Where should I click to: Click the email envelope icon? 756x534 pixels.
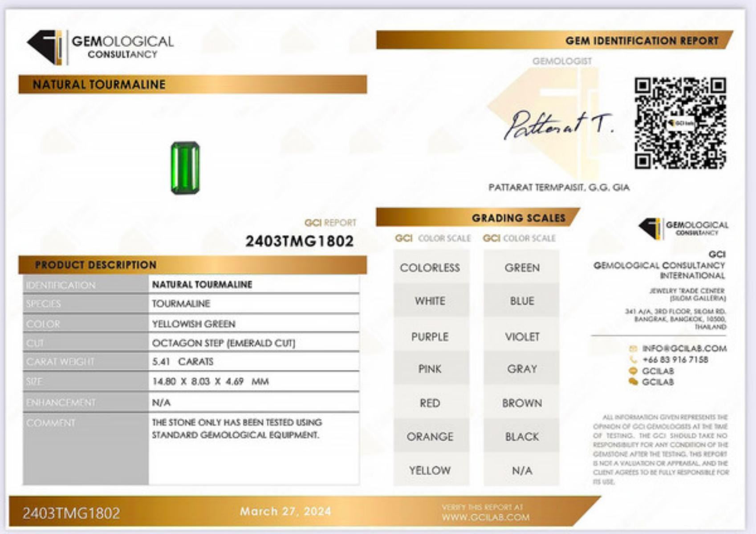(633, 349)
